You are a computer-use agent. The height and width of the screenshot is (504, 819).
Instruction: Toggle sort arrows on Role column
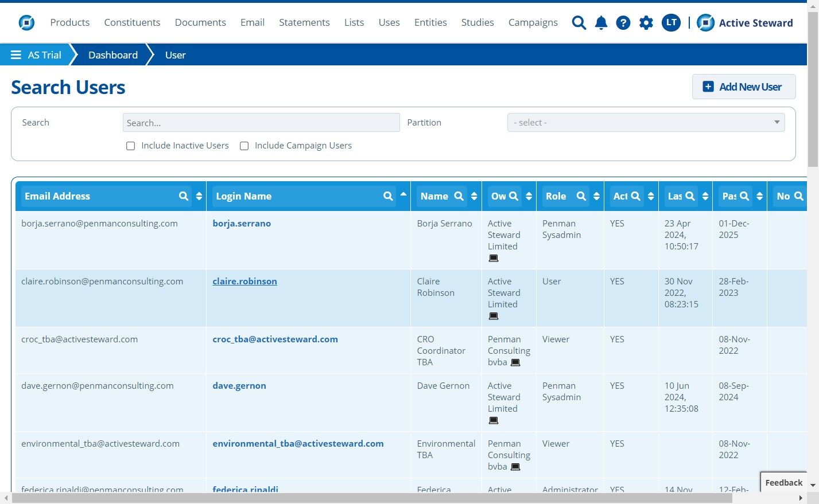tap(596, 196)
